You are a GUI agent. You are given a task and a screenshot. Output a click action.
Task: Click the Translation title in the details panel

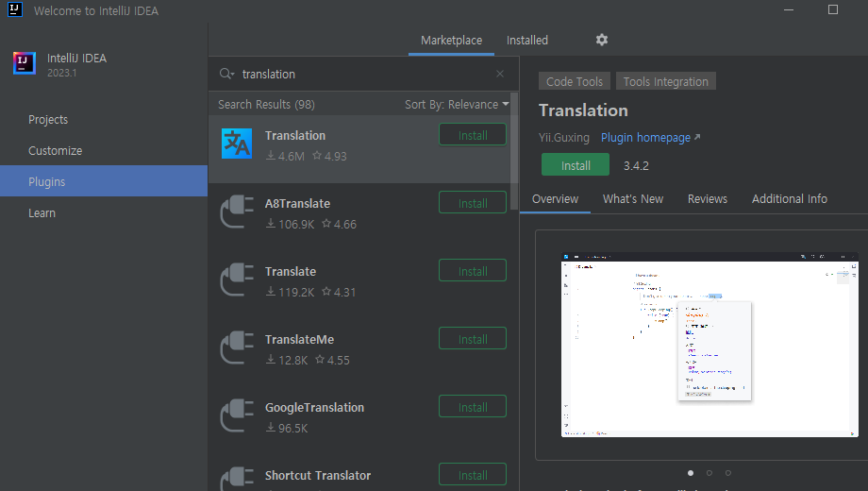pyautogui.click(x=583, y=110)
